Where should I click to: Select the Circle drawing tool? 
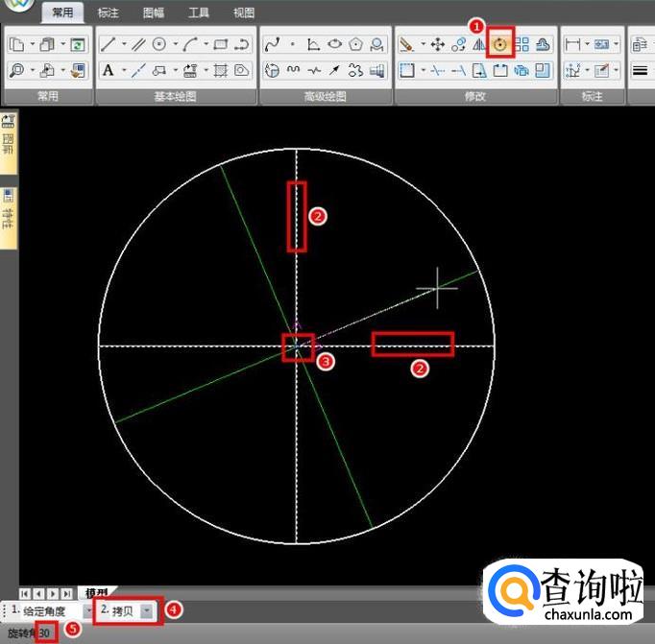159,44
